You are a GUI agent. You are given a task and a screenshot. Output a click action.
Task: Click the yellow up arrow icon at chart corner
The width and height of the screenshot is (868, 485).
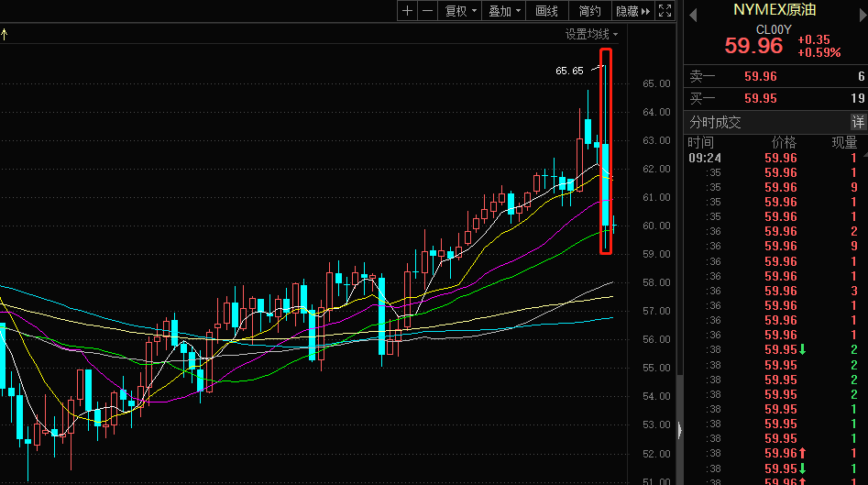pos(5,35)
